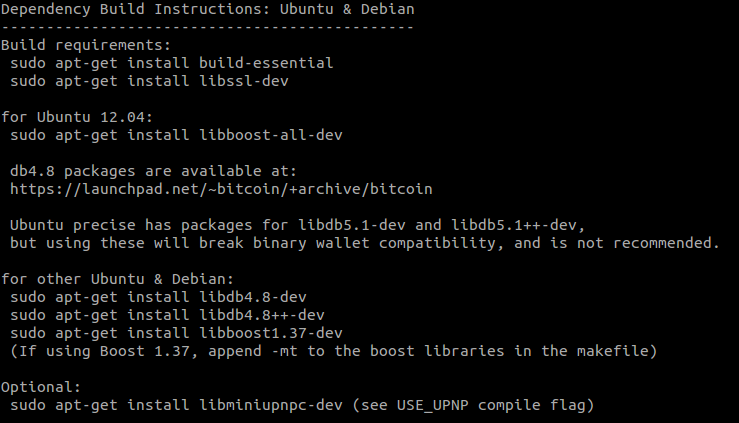Click the binary wallet compatibility warning line
Screen dimensions: 739x423
[364, 243]
